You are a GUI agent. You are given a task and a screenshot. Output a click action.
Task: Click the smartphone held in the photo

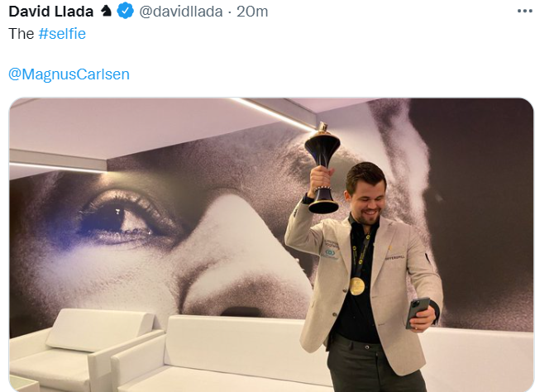[418, 312]
